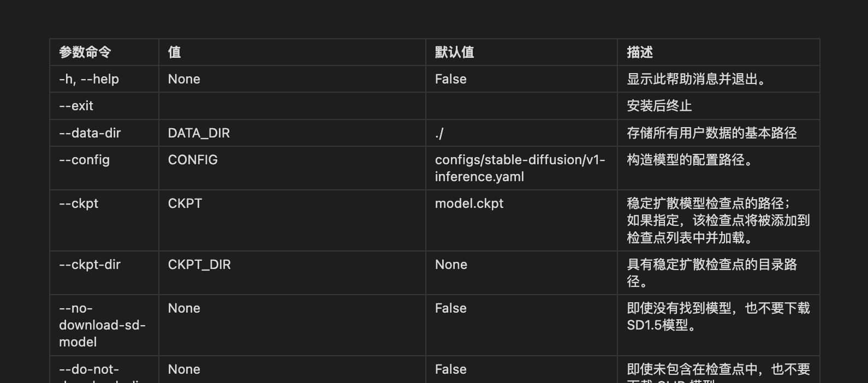Image resolution: width=868 pixels, height=383 pixels.
Task: Click the 参数命令 column header
Action: pyautogui.click(x=85, y=52)
